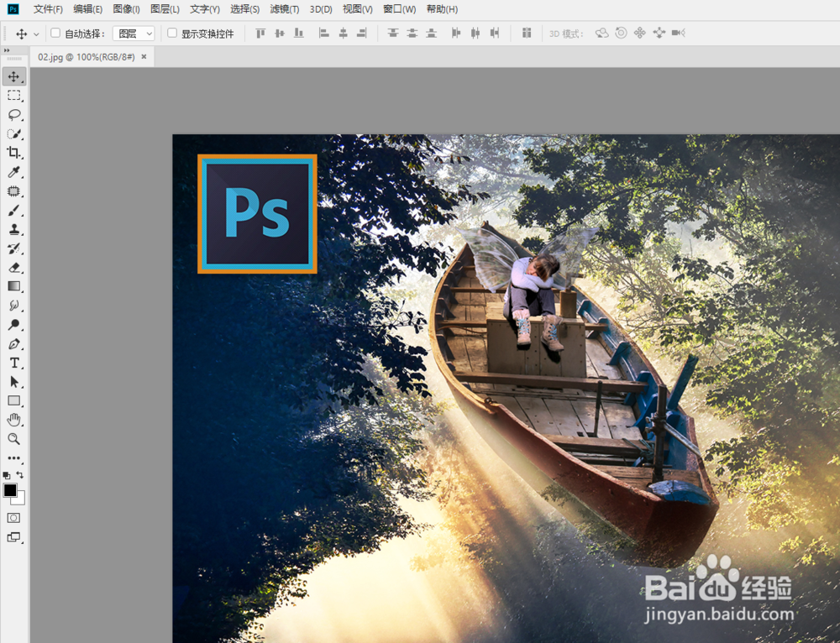Image resolution: width=840 pixels, height=643 pixels.
Task: Select the Eraser tool
Action: click(14, 268)
